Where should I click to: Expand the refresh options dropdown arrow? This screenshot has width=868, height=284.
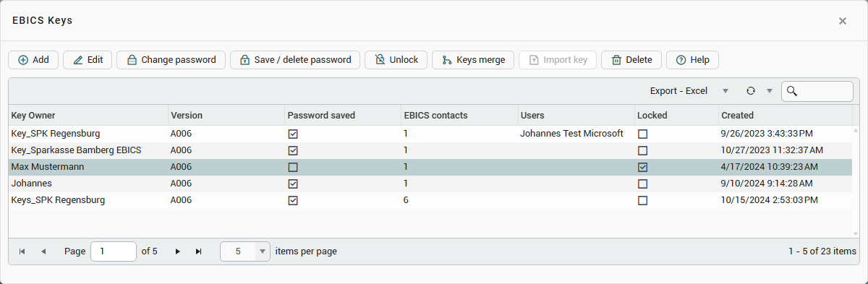(770, 91)
